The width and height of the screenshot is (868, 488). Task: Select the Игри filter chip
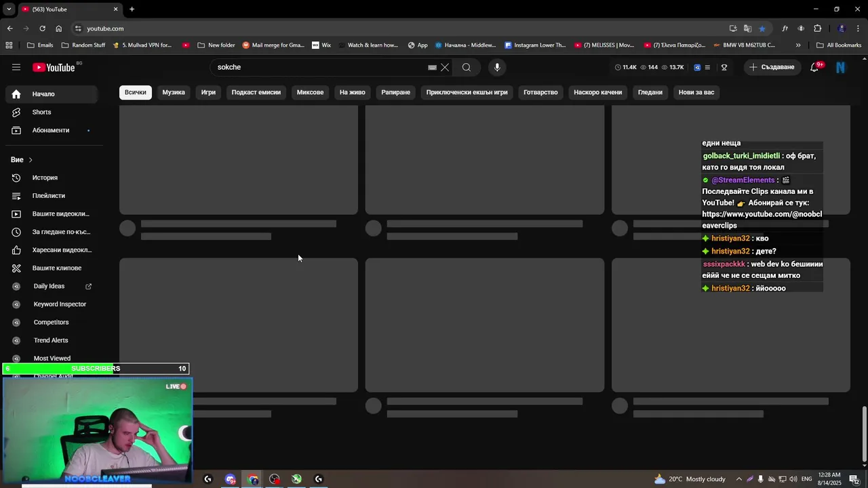pos(208,92)
